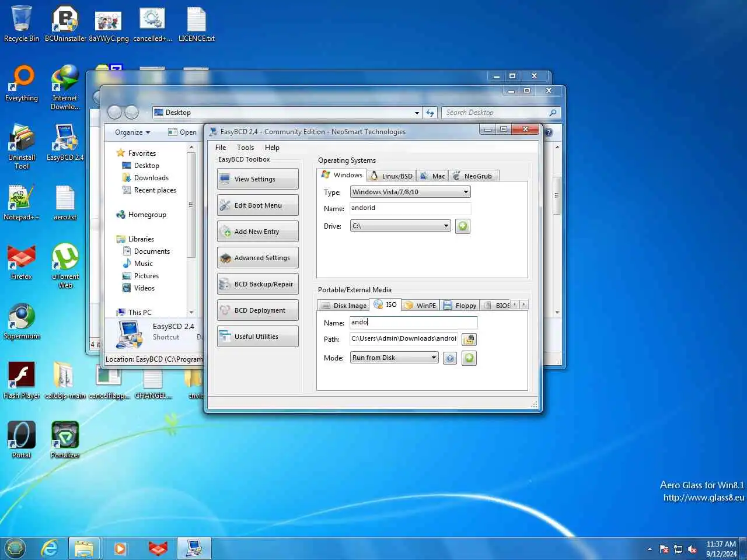Open BCD Backup/Repair
Screen dimensions: 747x560
pyautogui.click(x=257, y=284)
